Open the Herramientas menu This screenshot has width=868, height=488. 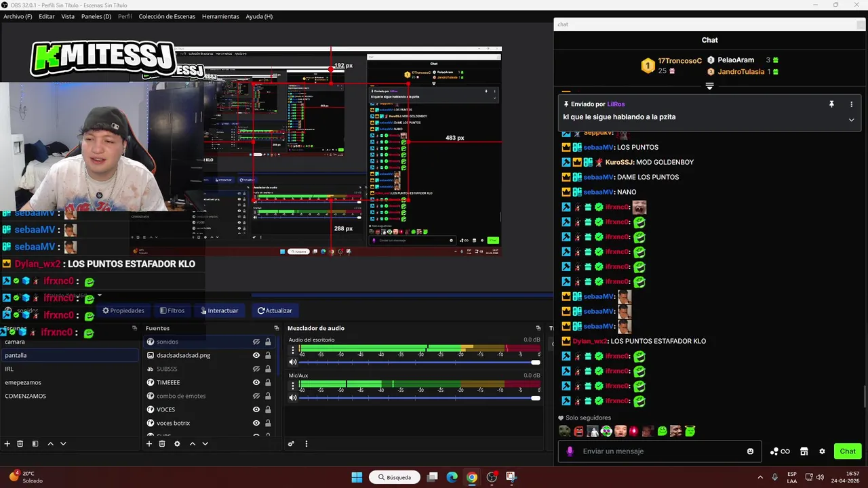click(220, 16)
